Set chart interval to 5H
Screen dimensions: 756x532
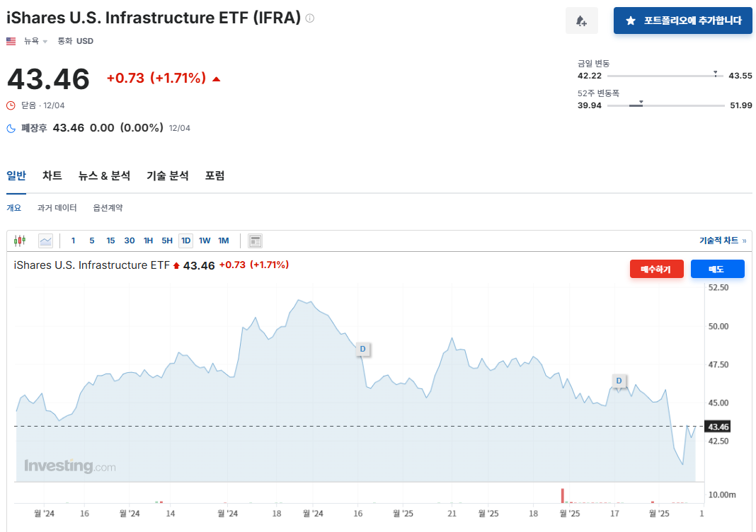[x=167, y=241]
